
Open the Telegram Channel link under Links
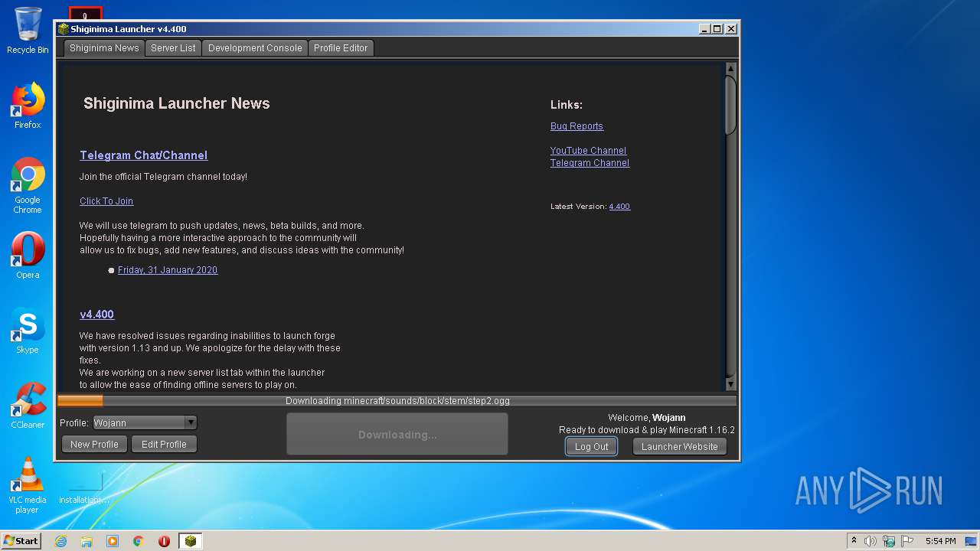pyautogui.click(x=590, y=163)
